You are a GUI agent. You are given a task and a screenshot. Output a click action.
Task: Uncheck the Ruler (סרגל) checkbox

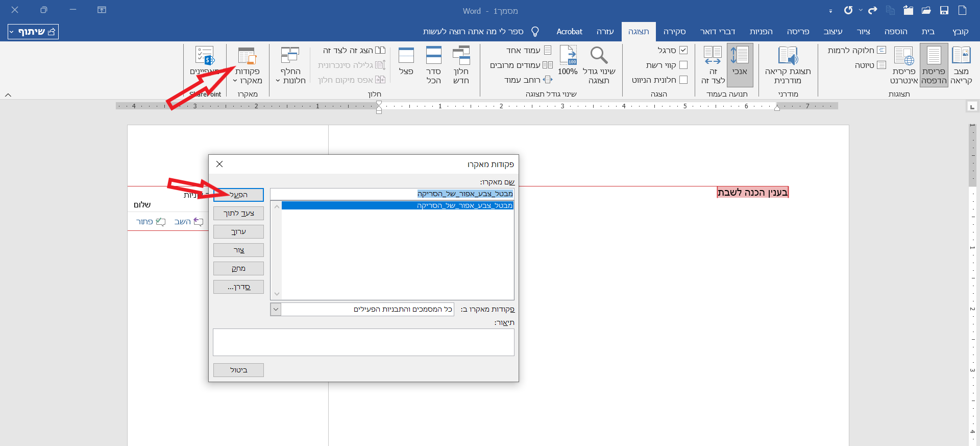click(683, 50)
